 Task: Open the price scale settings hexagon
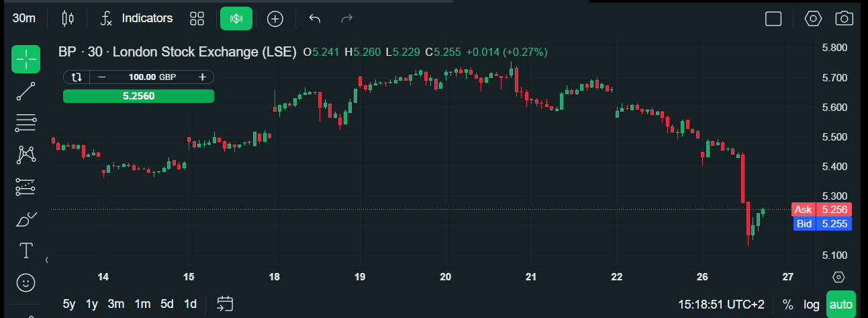coord(838,277)
